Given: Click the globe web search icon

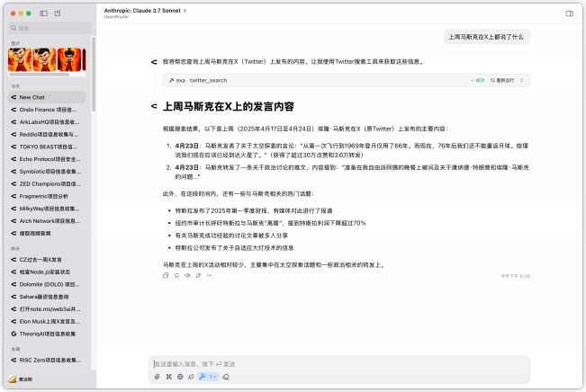Looking at the screenshot, I should [x=180, y=377].
